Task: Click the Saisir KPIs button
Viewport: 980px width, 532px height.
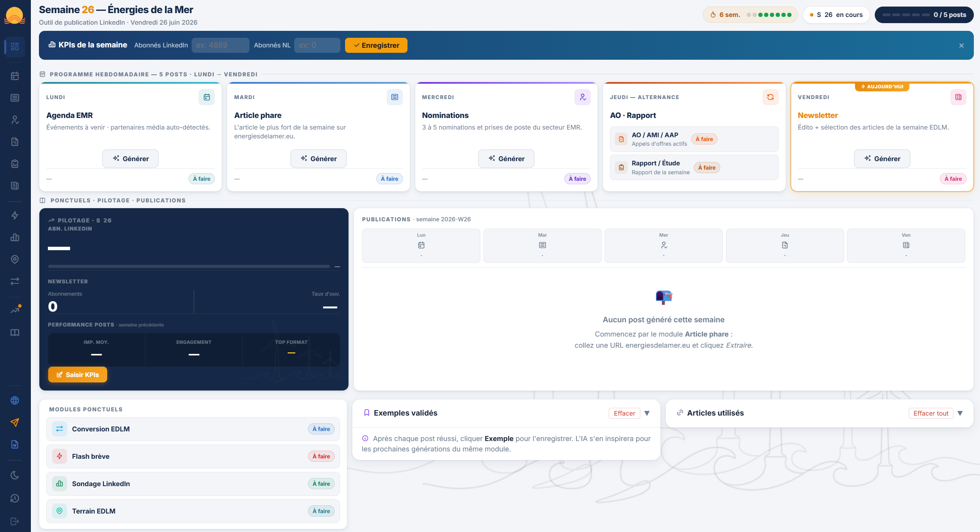Action: 77,375
